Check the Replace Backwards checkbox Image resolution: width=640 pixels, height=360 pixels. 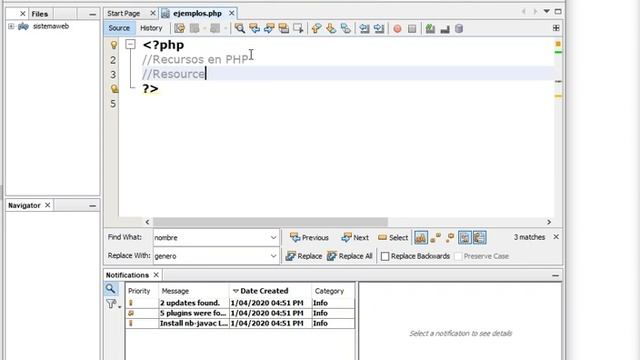[385, 256]
